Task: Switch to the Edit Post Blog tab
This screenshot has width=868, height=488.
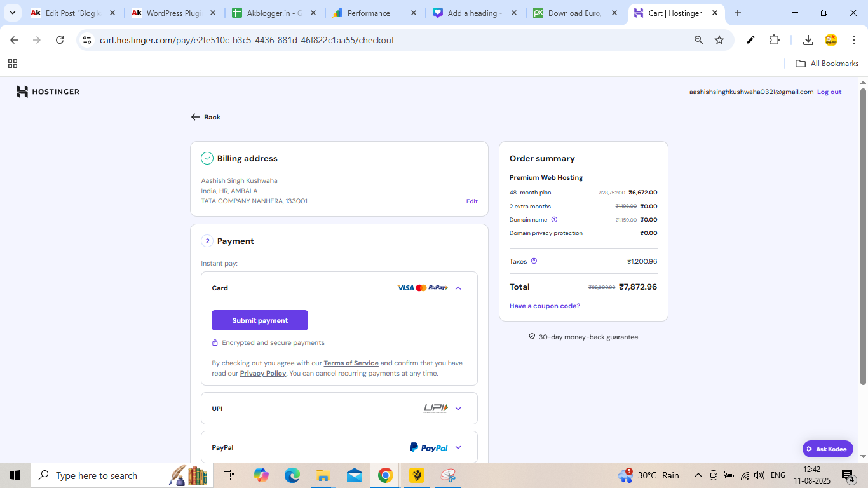Action: tap(73, 13)
